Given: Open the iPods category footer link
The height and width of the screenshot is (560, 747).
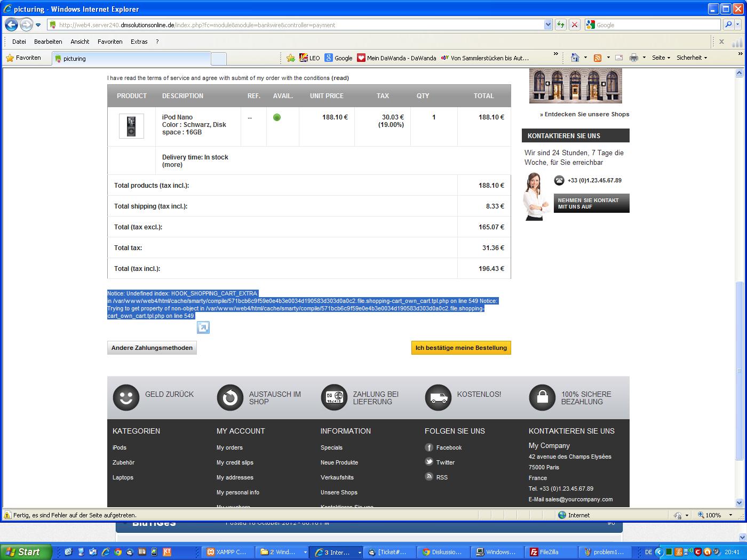Looking at the screenshot, I should point(120,447).
